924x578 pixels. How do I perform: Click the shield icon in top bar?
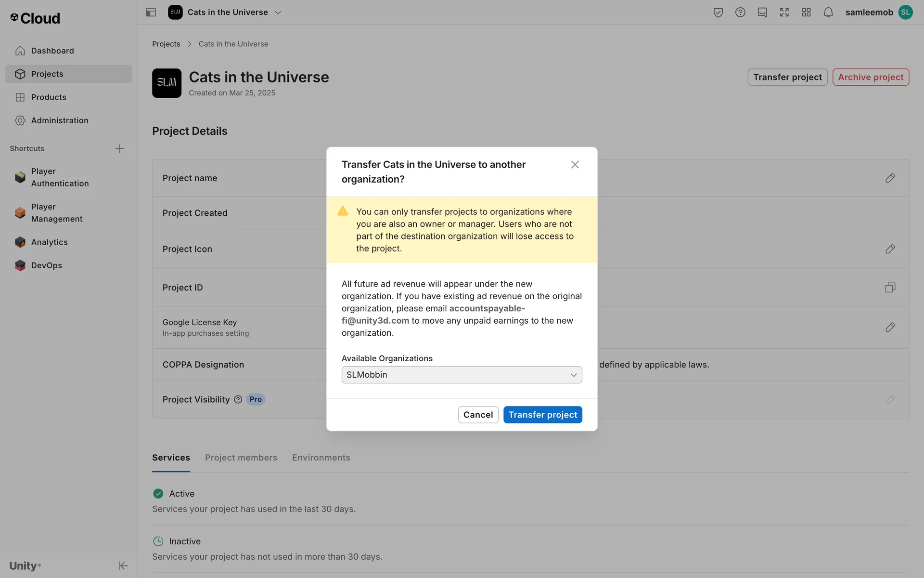(718, 13)
